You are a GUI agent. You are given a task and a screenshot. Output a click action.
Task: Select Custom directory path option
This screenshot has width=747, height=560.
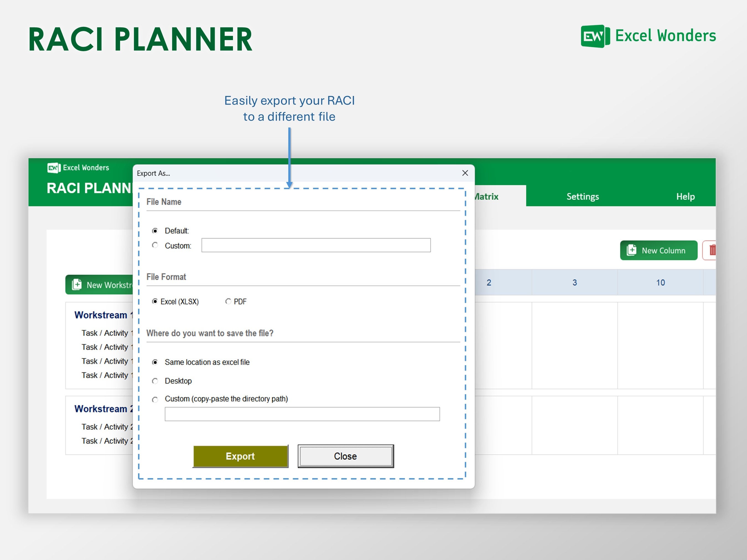pos(155,400)
